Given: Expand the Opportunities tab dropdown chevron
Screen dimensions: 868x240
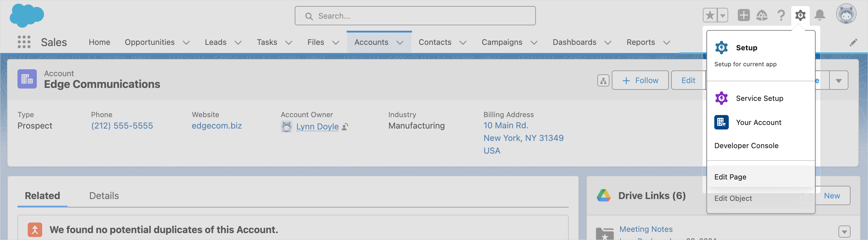Looking at the screenshot, I should [x=186, y=43].
